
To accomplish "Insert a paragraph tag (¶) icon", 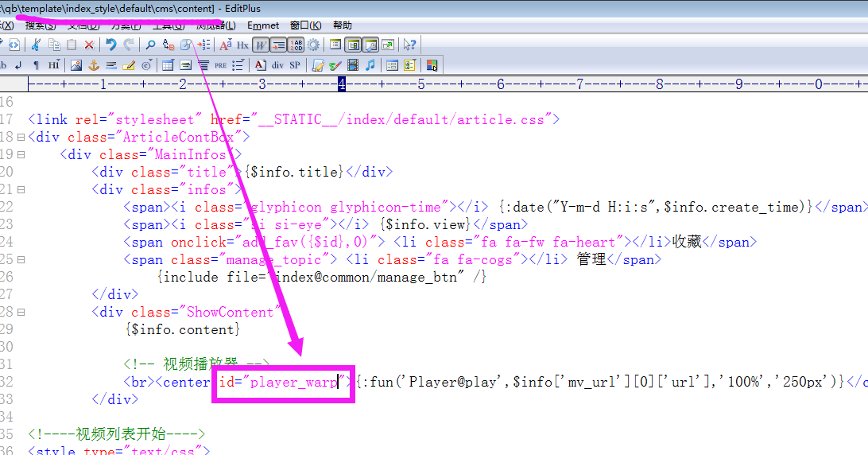I will point(36,65).
